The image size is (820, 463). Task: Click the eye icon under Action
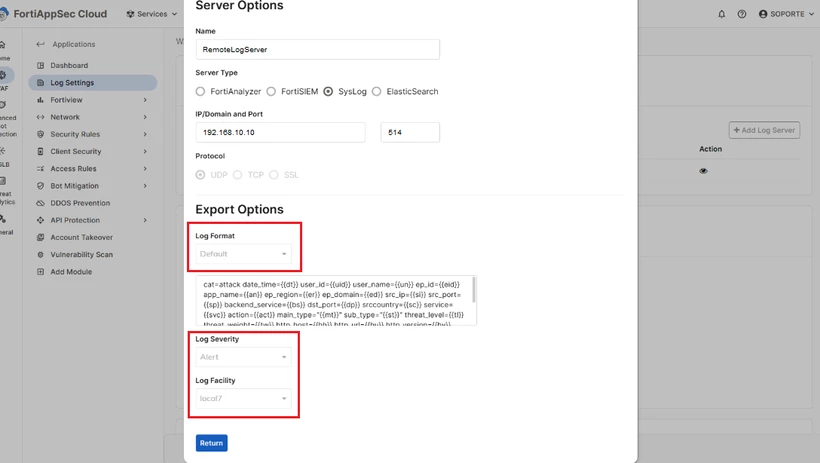[x=703, y=171]
